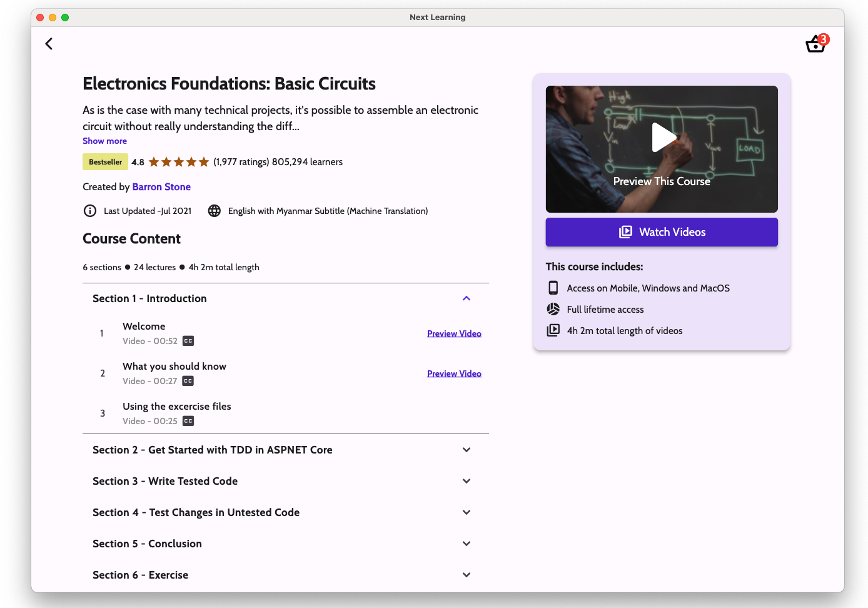Click Show more under course description
Screen dimensions: 868x608
[104, 141]
